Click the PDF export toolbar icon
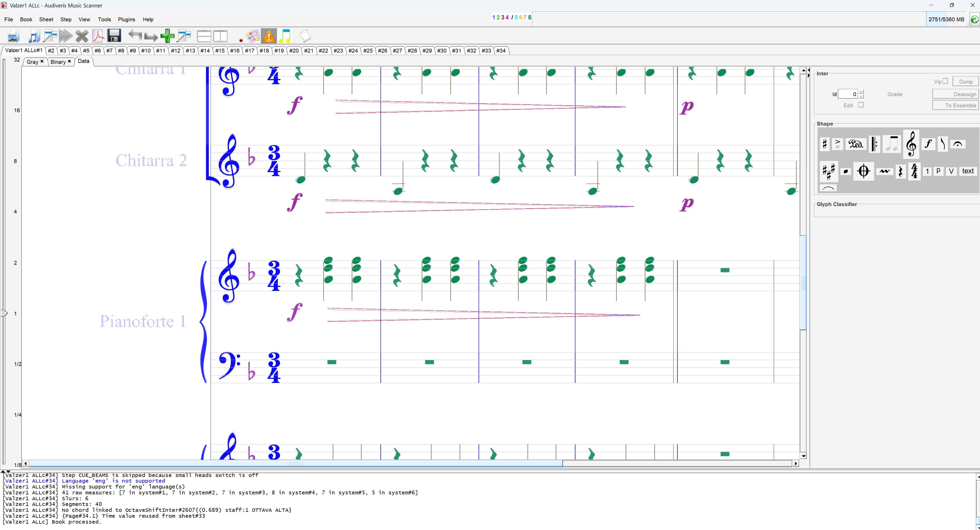 point(98,36)
